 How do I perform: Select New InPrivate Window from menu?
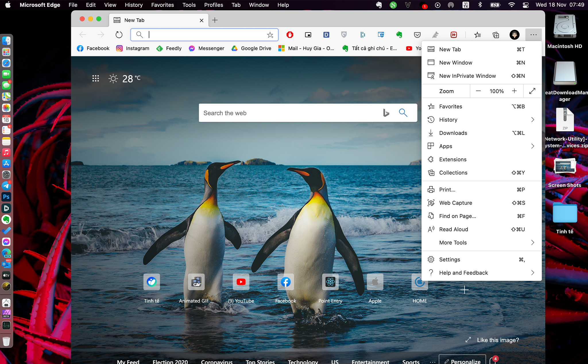467,76
